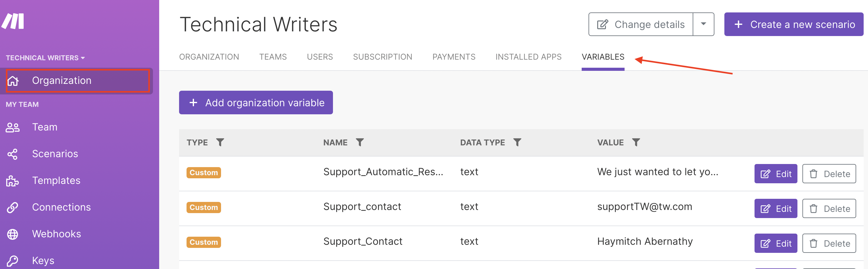
Task: Edit the Support_contact variable with supportTW@tw.com
Action: (776, 208)
